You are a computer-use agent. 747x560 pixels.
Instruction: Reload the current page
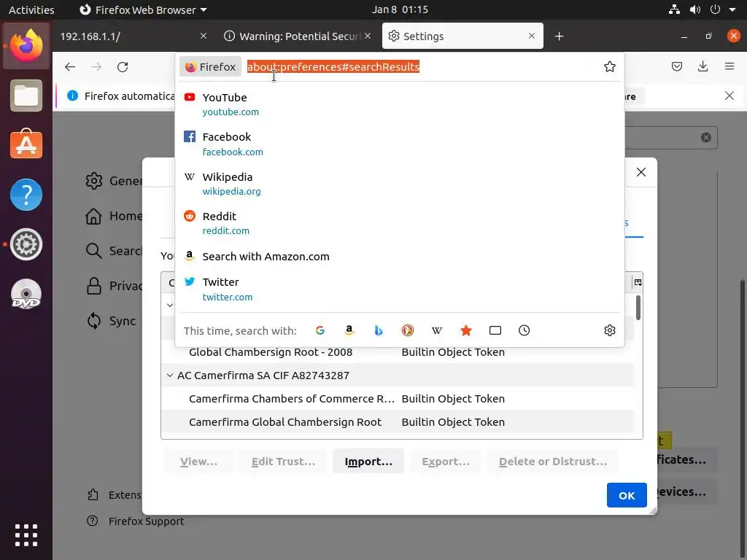tap(123, 66)
